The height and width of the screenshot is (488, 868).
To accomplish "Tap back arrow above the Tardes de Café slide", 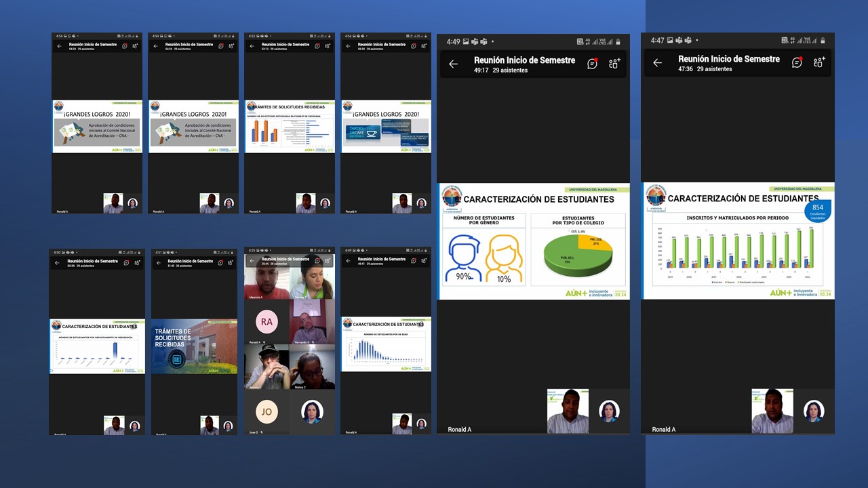I will click(348, 47).
